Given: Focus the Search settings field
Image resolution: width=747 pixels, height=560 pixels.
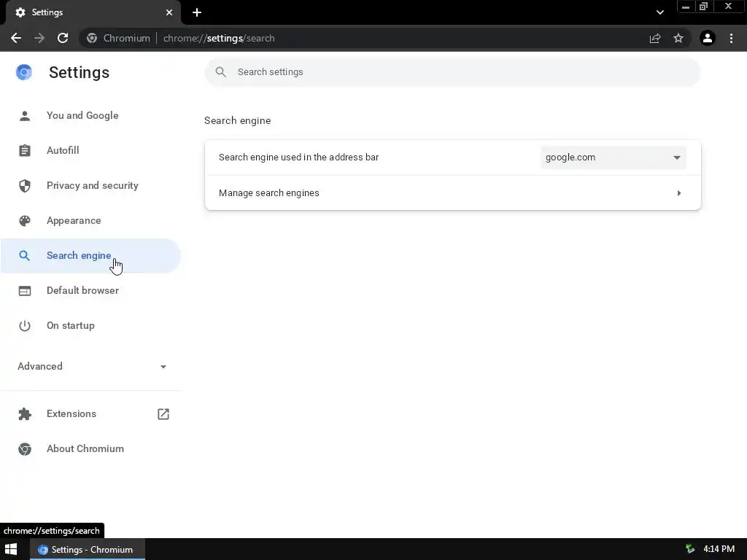Looking at the screenshot, I should pyautogui.click(x=452, y=72).
